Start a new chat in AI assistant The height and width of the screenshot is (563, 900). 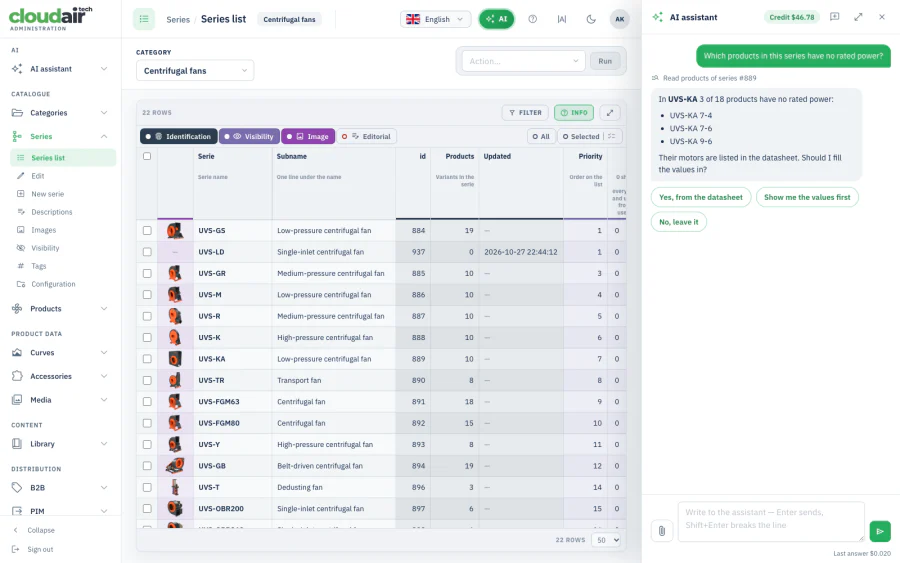[x=835, y=17]
